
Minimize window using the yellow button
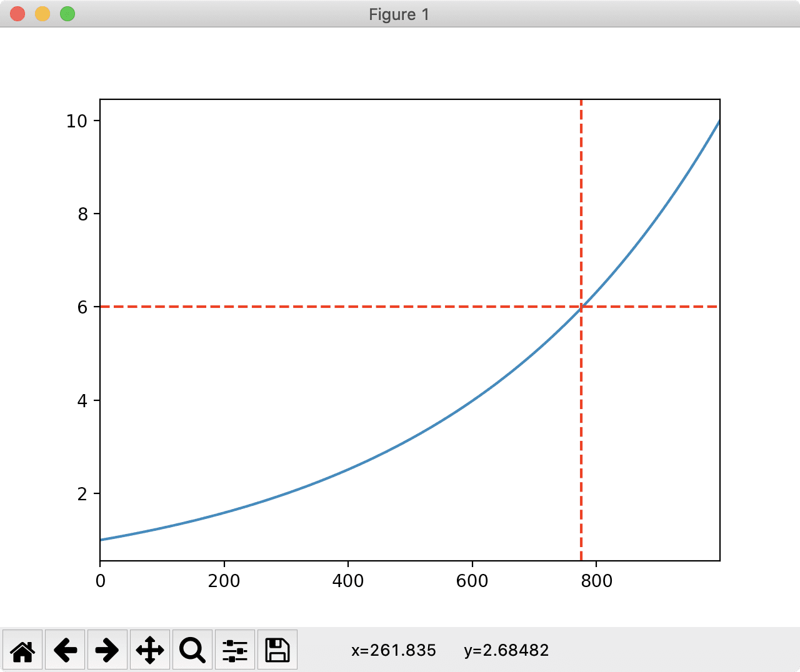click(42, 14)
